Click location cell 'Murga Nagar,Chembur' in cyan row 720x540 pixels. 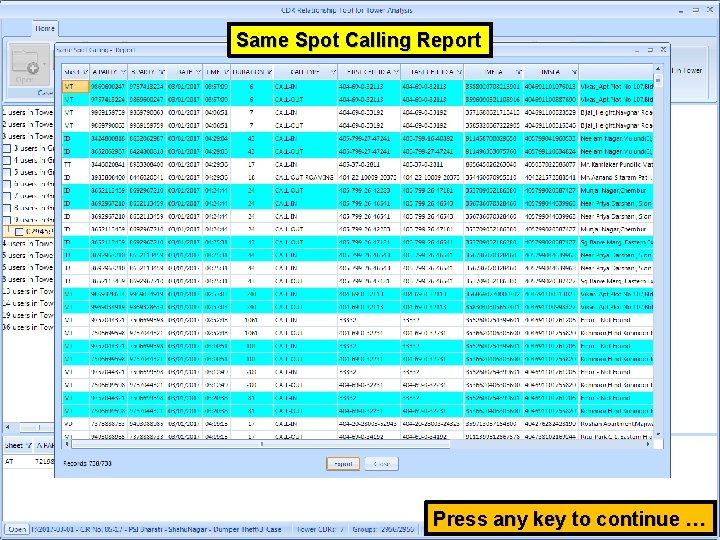pos(616,190)
